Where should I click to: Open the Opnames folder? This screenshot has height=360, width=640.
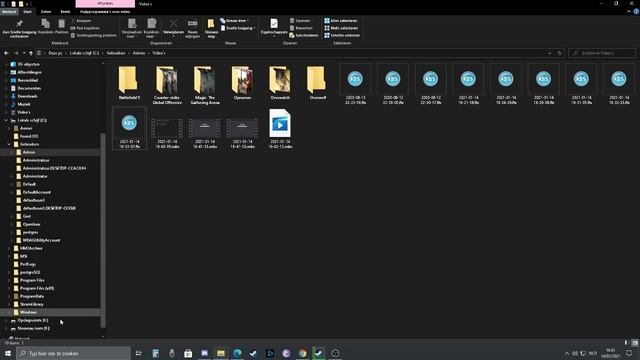[x=242, y=83]
